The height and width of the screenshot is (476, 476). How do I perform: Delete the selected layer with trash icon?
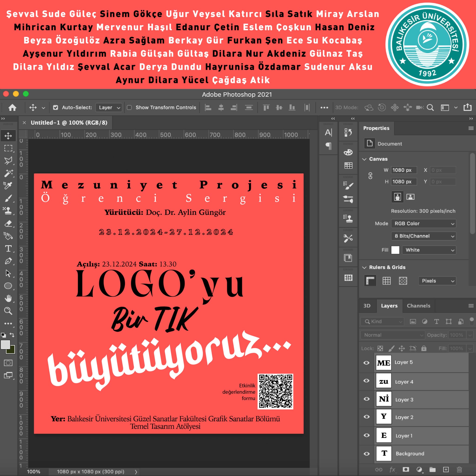pyautogui.click(x=459, y=469)
